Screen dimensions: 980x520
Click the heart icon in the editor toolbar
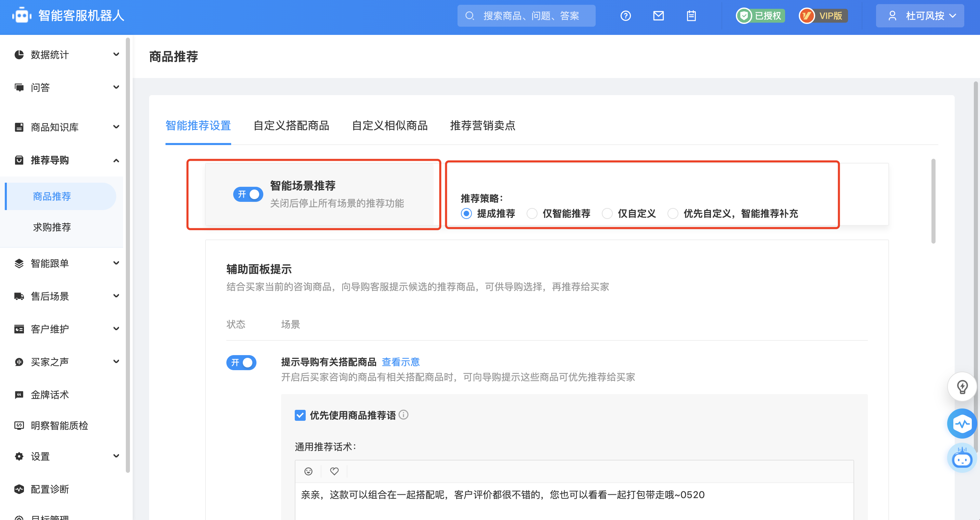(334, 471)
